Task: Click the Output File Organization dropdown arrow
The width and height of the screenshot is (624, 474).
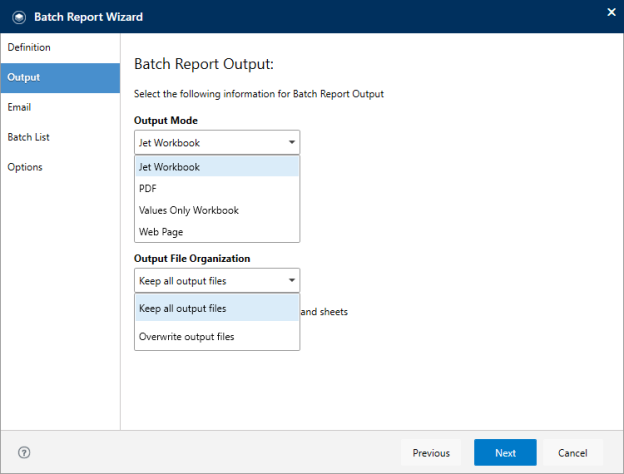Action: tap(292, 280)
